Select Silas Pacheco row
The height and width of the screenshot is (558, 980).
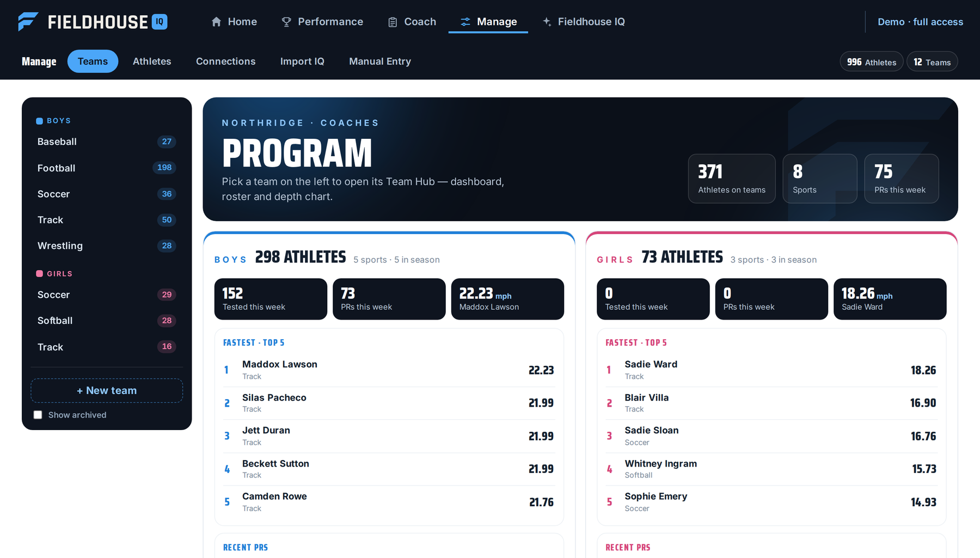point(389,403)
